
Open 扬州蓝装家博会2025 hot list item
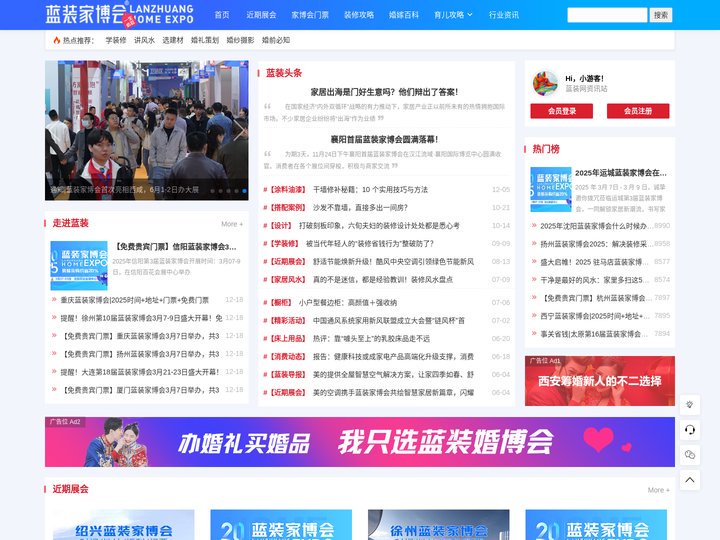click(596, 244)
